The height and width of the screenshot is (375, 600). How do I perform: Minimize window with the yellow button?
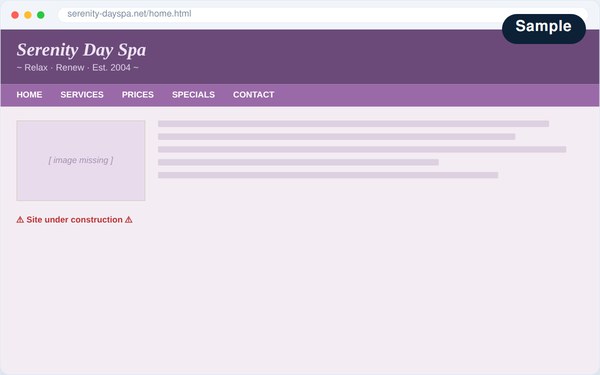click(28, 15)
